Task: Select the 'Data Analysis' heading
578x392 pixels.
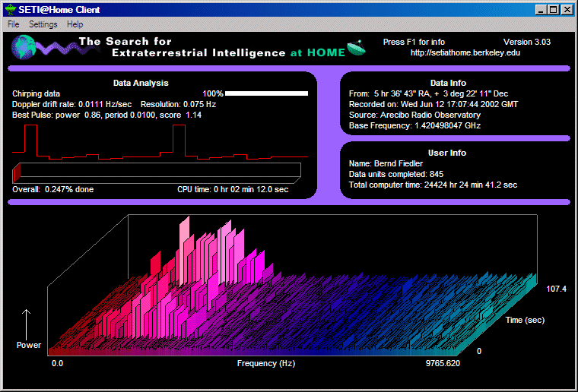Action: pos(141,83)
